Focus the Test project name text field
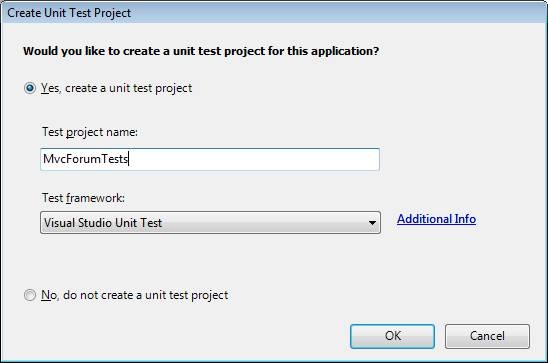 tap(210, 159)
